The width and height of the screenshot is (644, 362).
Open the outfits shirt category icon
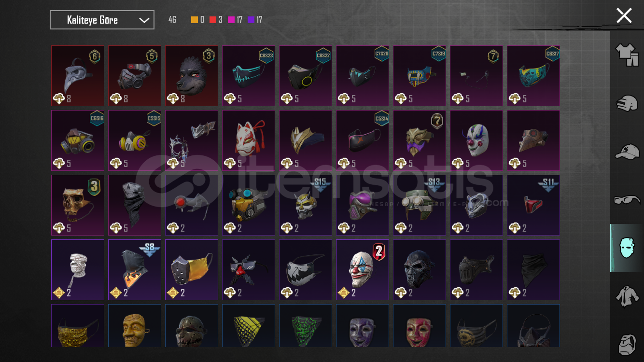pyautogui.click(x=627, y=55)
